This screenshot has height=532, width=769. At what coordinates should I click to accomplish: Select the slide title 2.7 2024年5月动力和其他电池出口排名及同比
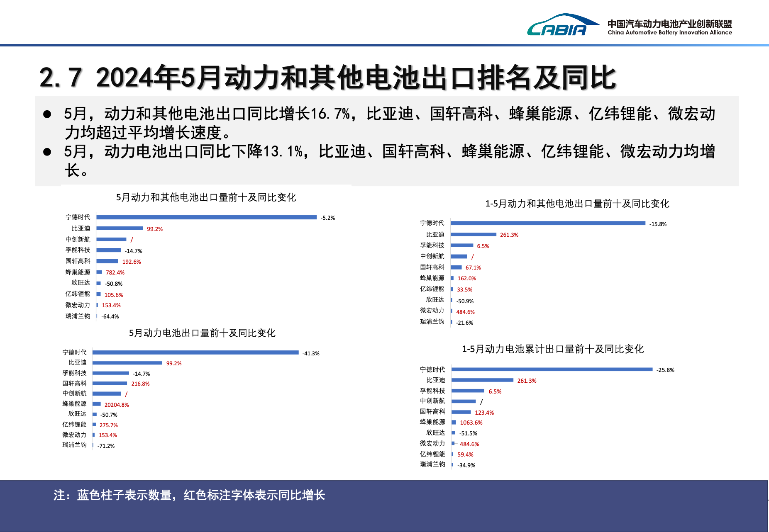[x=327, y=77]
